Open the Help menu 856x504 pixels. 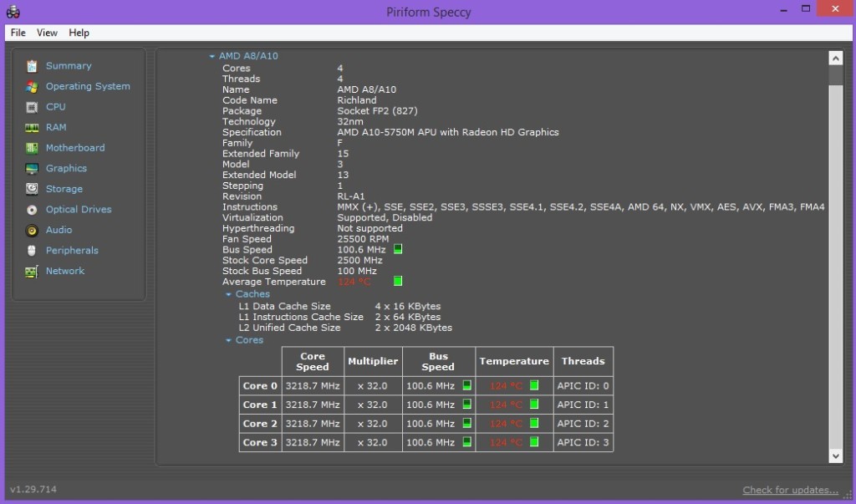[x=79, y=33]
